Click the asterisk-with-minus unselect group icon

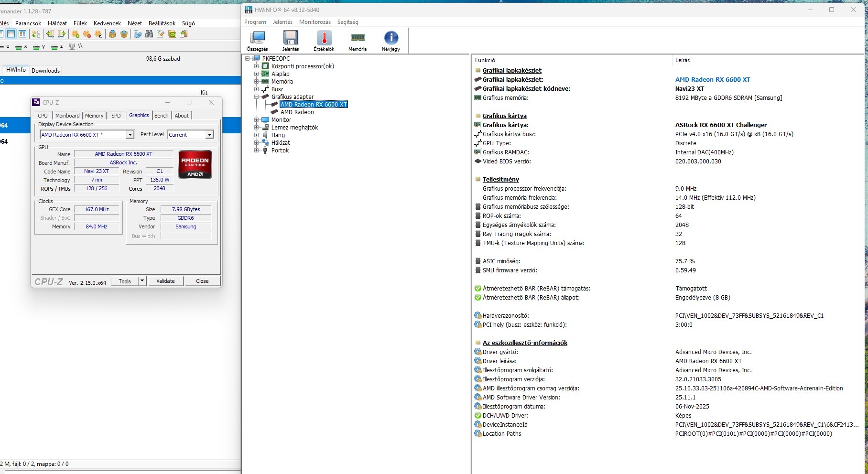pos(87,34)
